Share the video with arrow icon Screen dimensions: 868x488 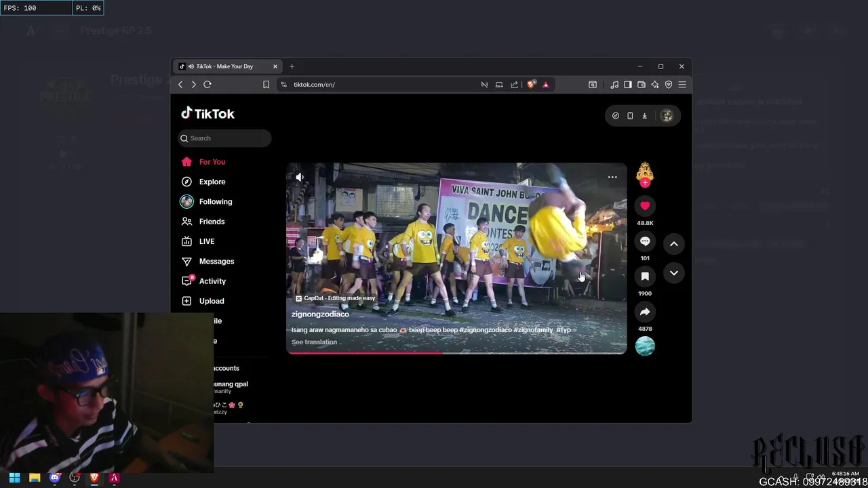(645, 312)
